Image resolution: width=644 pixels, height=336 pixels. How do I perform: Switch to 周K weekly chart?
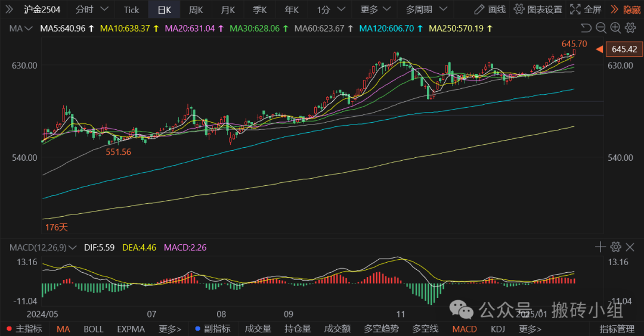pyautogui.click(x=196, y=10)
